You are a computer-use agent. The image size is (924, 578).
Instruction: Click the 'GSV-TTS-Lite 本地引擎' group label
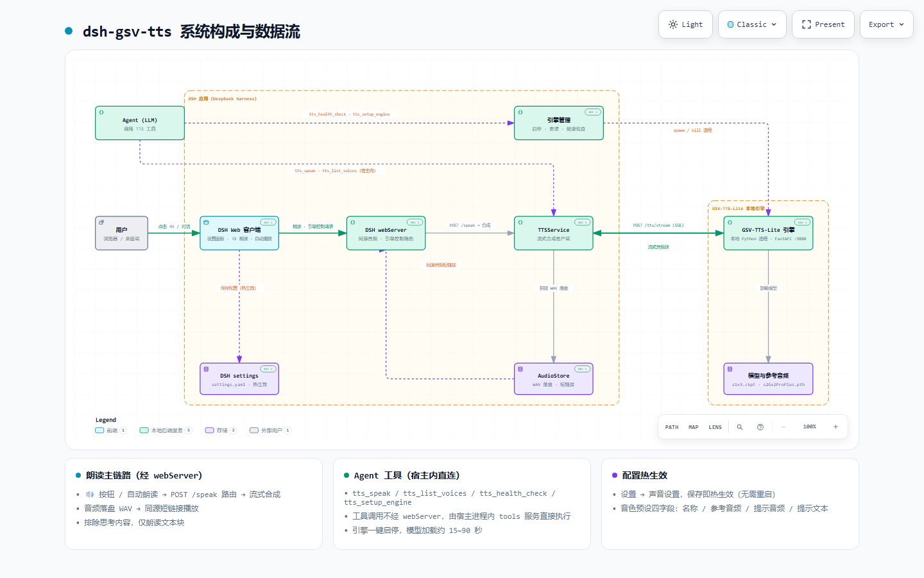[x=739, y=209]
